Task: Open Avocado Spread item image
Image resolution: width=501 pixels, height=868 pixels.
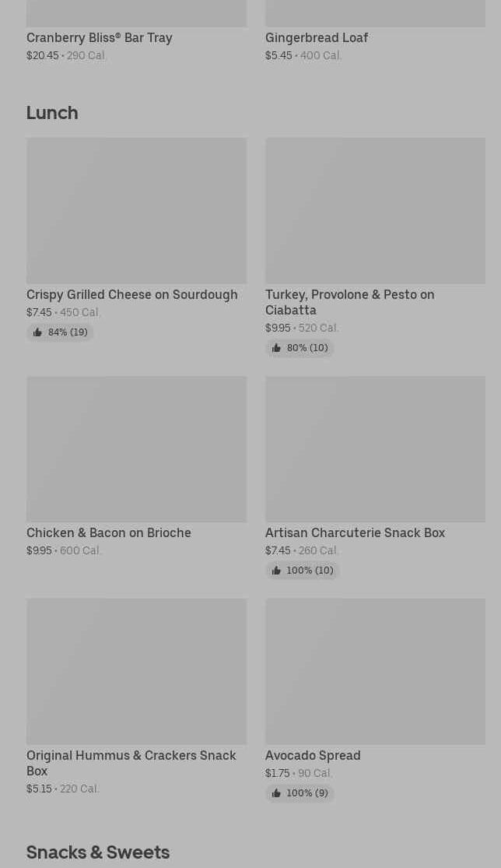Action: coord(376,672)
